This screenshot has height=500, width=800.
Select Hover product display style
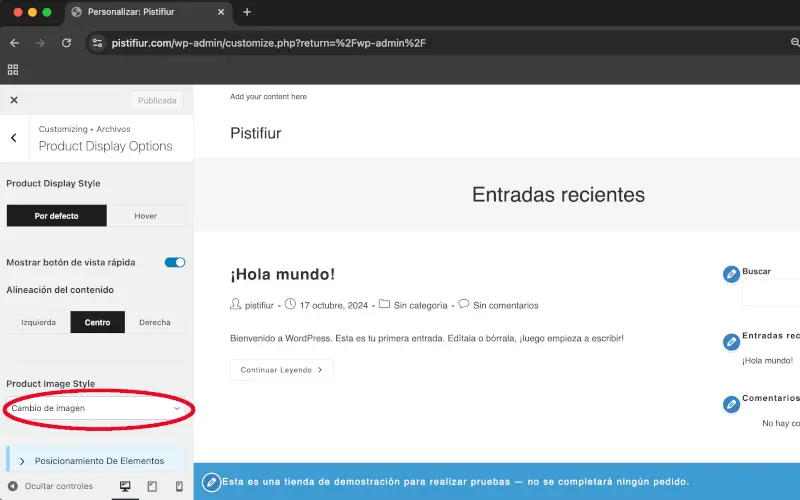pyautogui.click(x=145, y=216)
